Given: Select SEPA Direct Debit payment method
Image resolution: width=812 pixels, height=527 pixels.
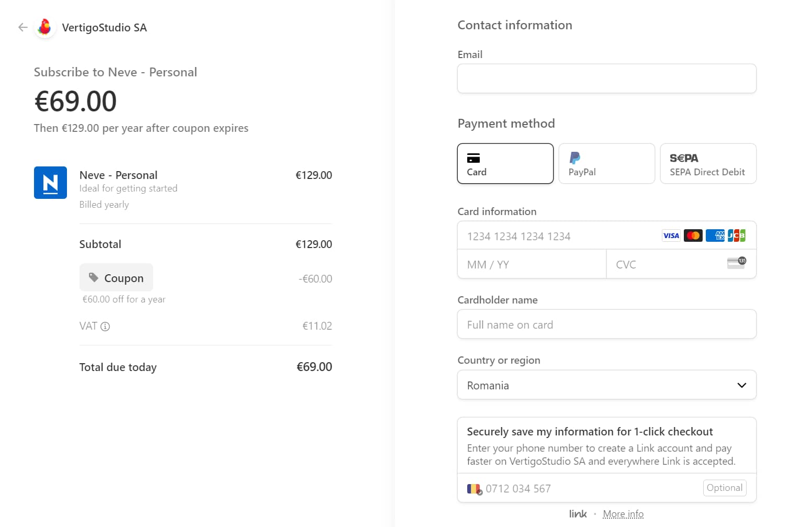Looking at the screenshot, I should 708,164.
